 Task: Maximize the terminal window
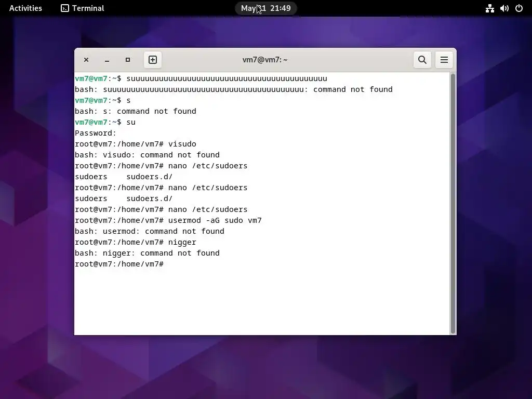click(128, 60)
